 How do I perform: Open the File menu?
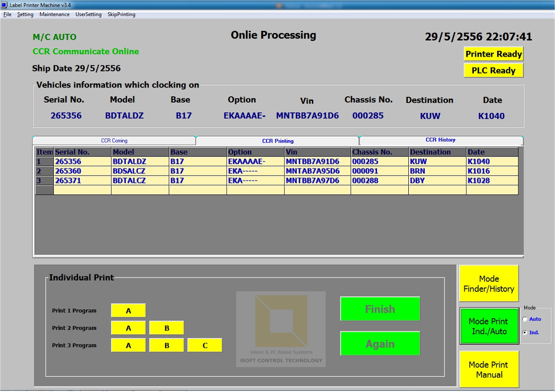point(7,14)
